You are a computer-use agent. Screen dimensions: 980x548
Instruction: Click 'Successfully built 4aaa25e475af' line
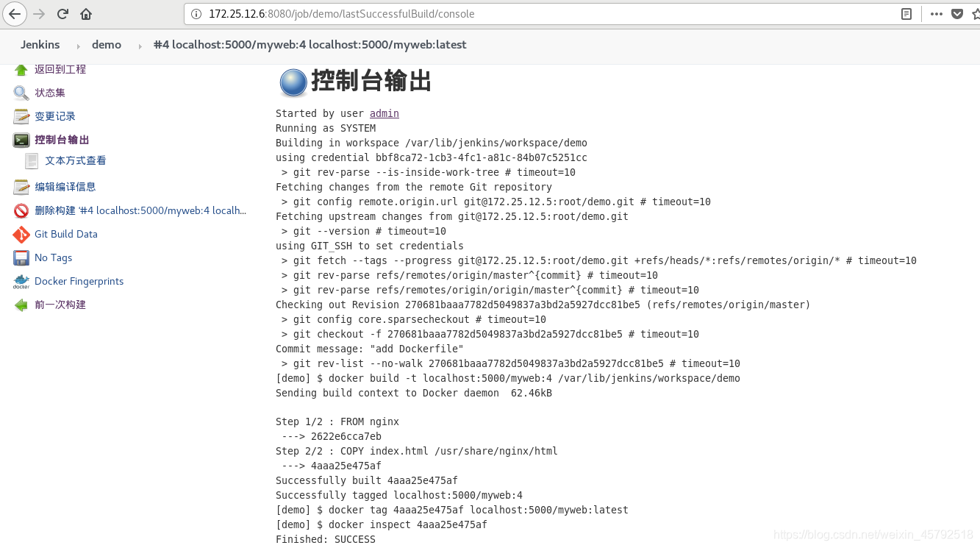[367, 480]
